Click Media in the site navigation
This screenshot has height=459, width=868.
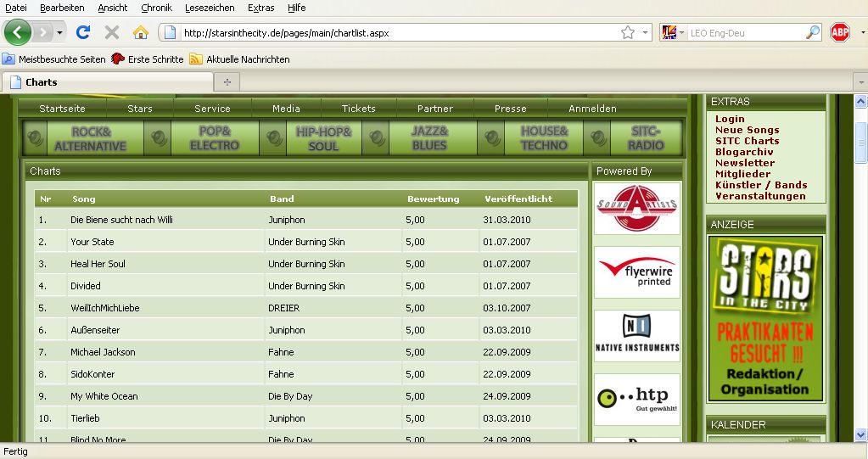point(286,109)
